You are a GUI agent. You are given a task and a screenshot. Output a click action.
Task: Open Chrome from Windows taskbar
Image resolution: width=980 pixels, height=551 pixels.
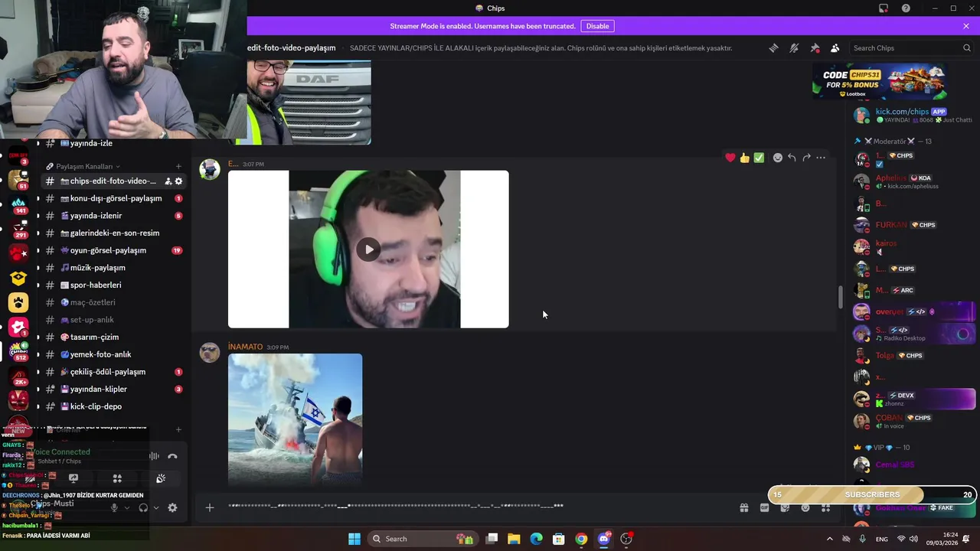[581, 539]
